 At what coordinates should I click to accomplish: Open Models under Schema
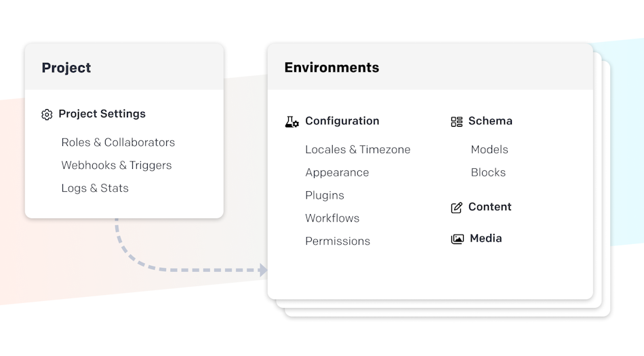pos(489,149)
